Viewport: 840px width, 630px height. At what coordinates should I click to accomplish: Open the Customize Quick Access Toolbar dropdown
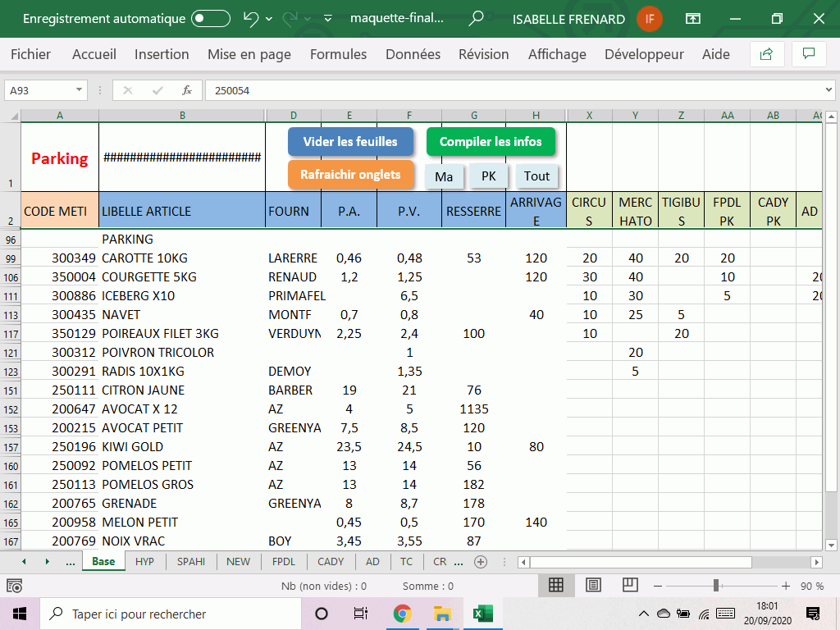click(x=328, y=18)
